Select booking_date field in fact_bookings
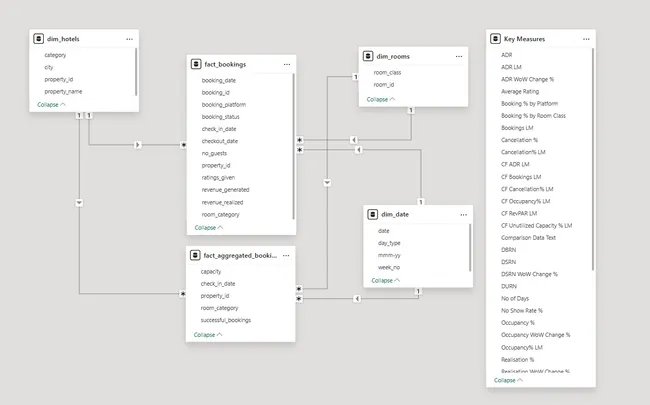Screen dimensions: 650x405 pyautogui.click(x=219, y=80)
